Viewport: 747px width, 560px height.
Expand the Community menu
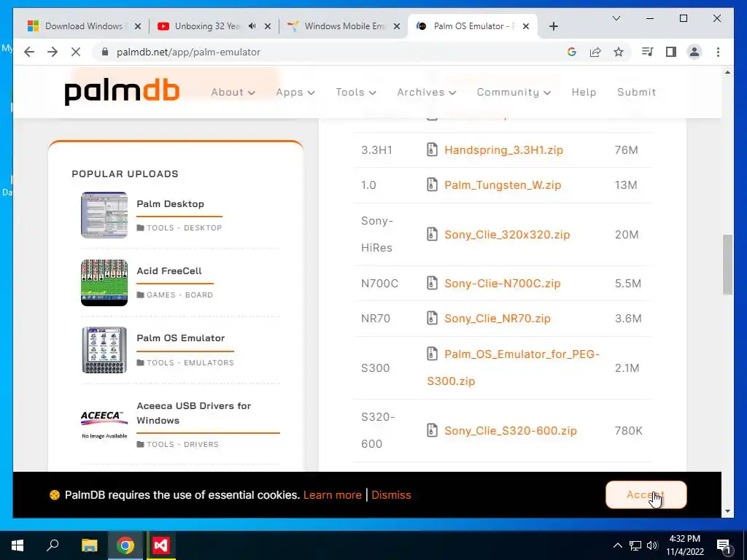(514, 93)
